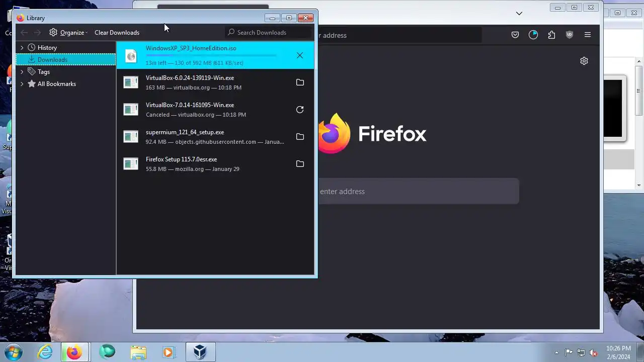
Task: Open Pocket in the Firefox toolbar
Action: coord(515,35)
